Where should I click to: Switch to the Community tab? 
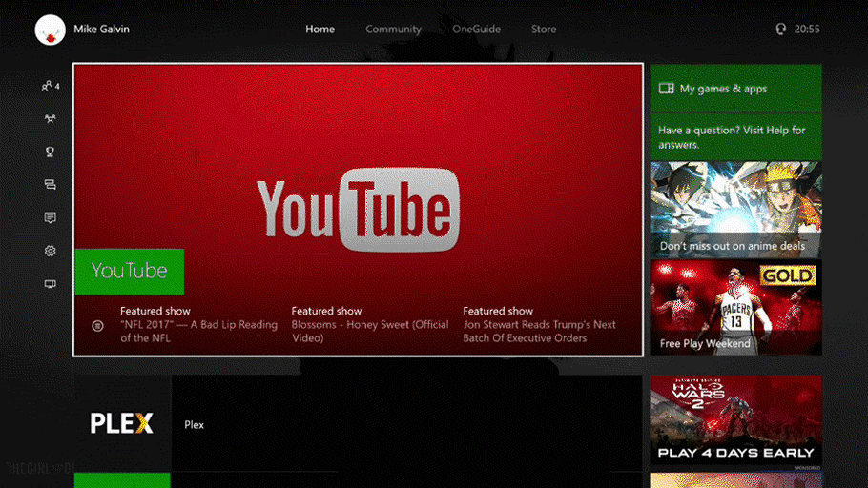pos(393,30)
